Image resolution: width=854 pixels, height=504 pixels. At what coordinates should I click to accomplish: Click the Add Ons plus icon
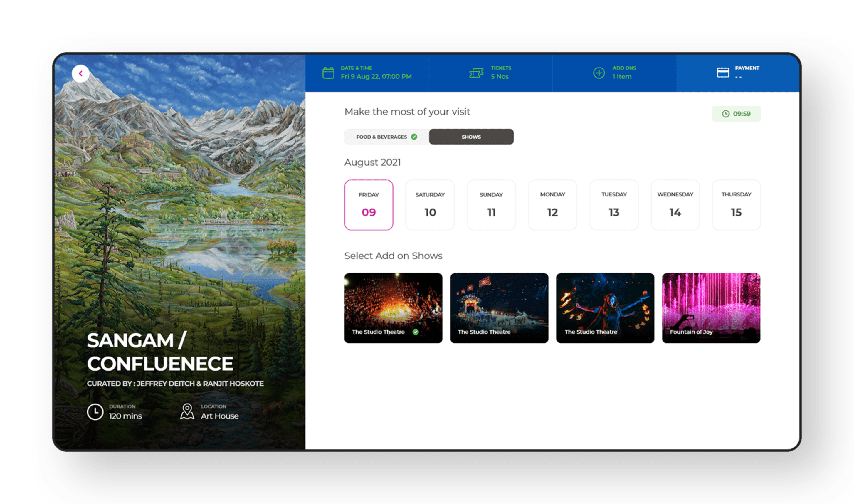click(x=599, y=73)
